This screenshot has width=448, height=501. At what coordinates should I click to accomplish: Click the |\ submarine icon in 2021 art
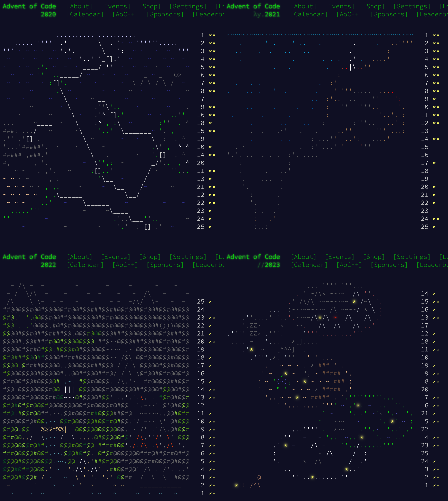(x=353, y=67)
